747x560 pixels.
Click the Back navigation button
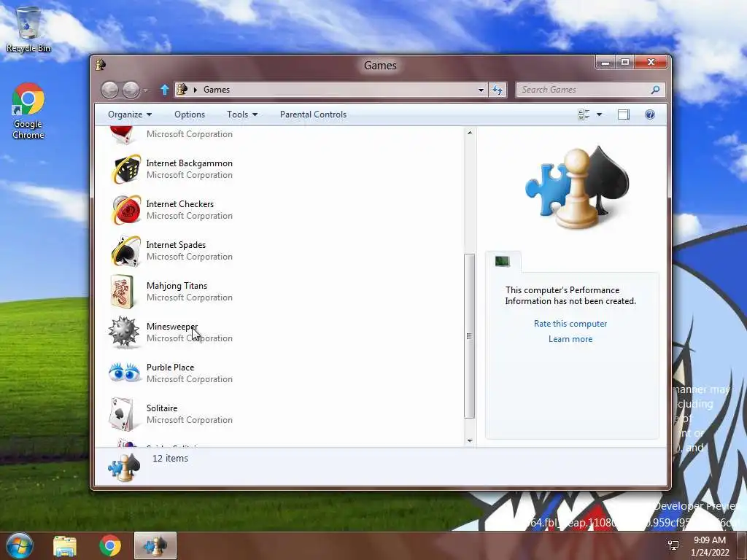click(109, 90)
